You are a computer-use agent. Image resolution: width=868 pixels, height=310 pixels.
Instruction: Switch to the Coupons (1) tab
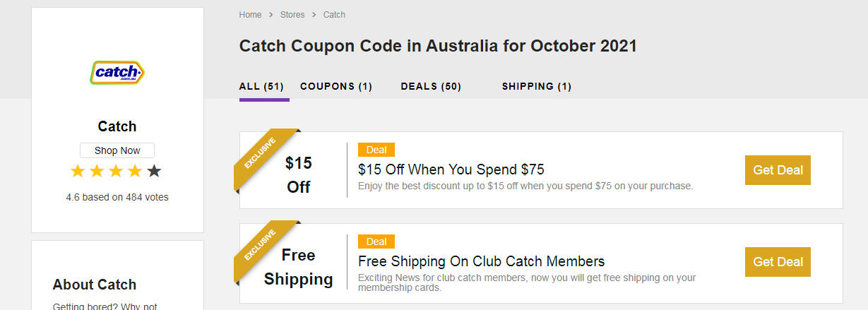tap(336, 86)
